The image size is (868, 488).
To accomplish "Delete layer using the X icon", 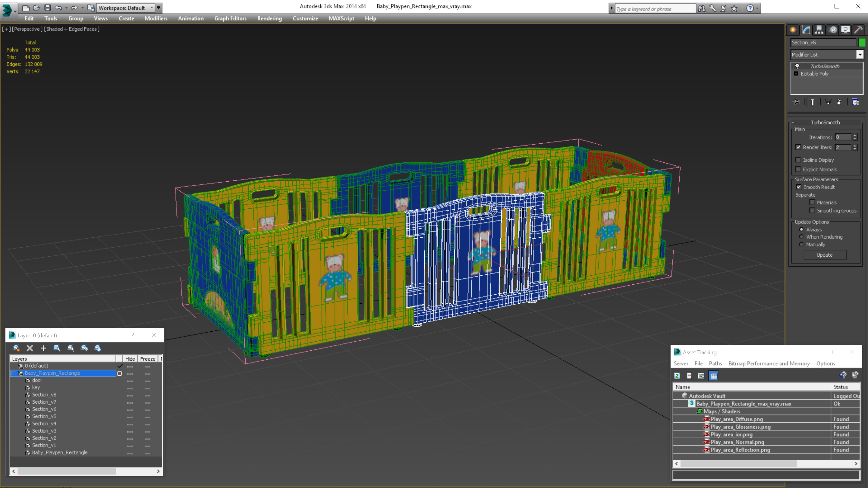I will tap(30, 348).
